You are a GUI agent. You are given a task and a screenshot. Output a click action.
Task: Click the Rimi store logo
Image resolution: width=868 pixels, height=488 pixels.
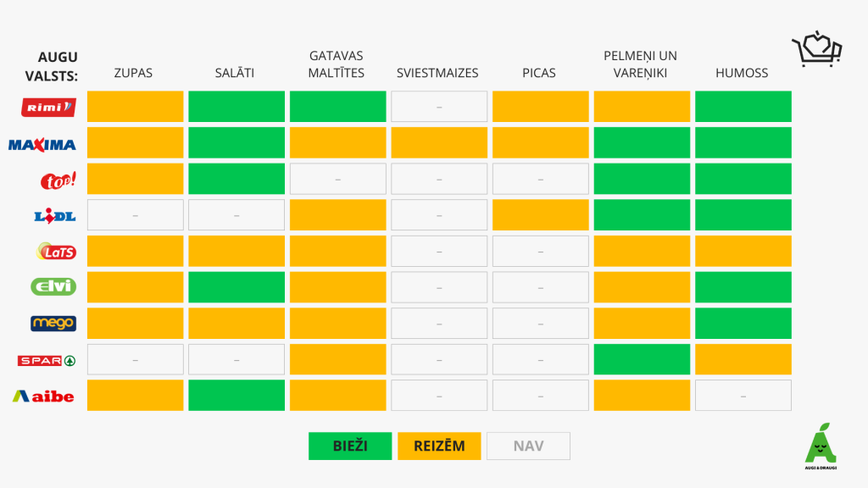pos(48,107)
